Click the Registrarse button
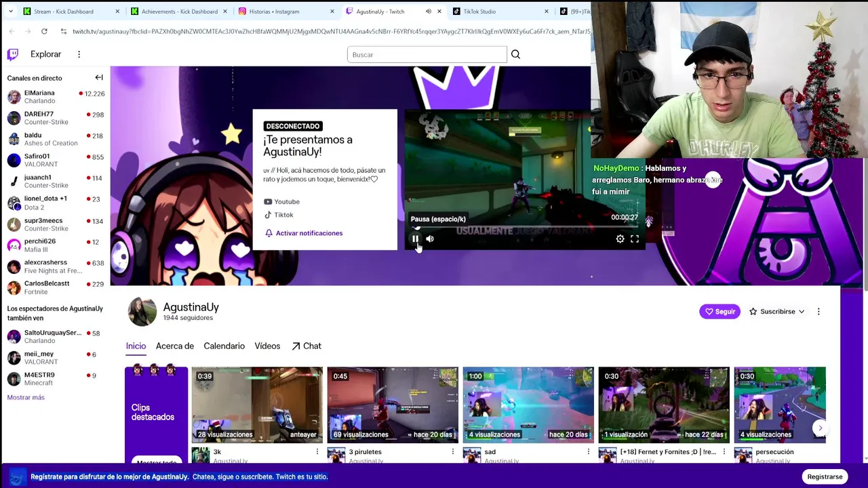This screenshot has height=488, width=868. [x=825, y=476]
